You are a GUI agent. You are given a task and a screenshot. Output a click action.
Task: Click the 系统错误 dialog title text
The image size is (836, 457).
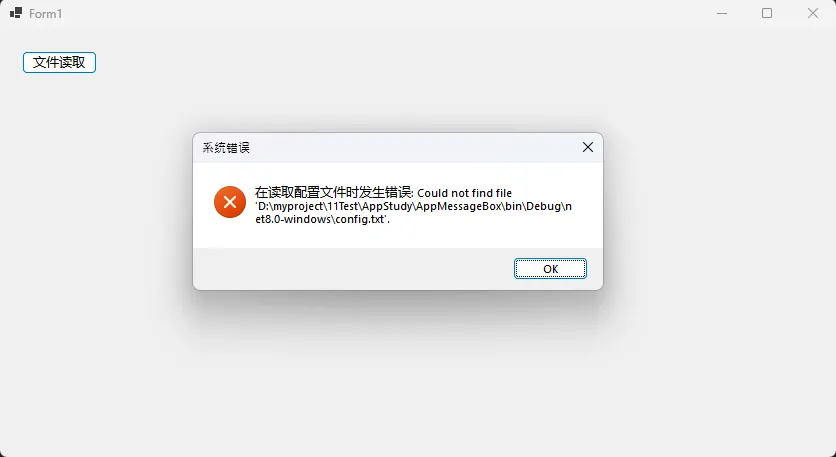coord(226,148)
